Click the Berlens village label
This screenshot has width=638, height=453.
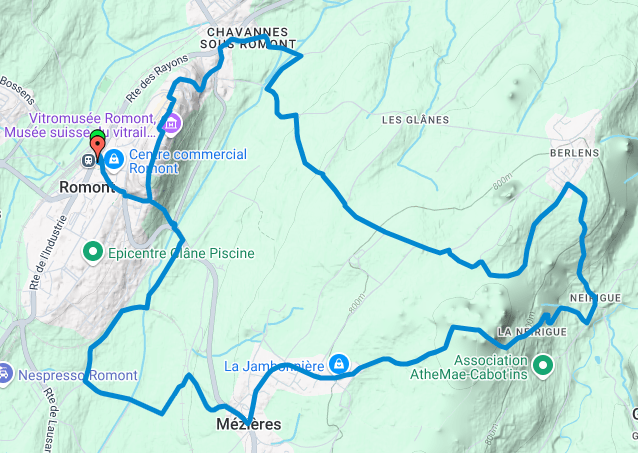pos(575,153)
